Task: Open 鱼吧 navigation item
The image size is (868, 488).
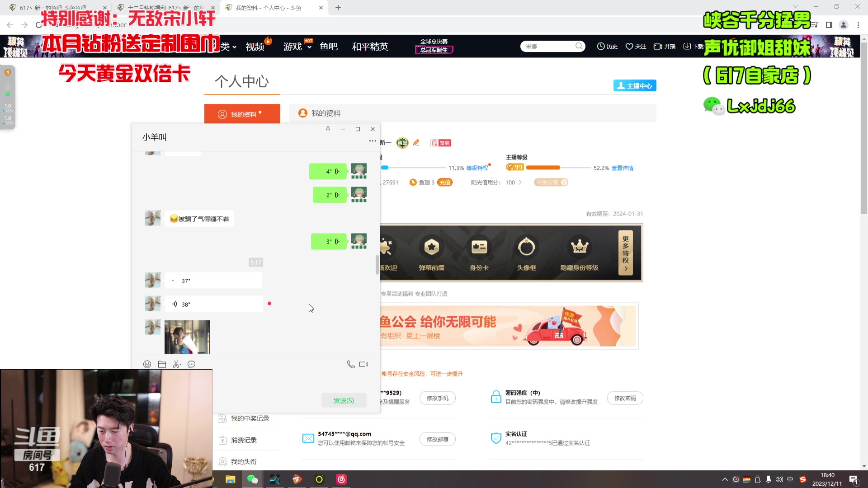Action: [329, 47]
